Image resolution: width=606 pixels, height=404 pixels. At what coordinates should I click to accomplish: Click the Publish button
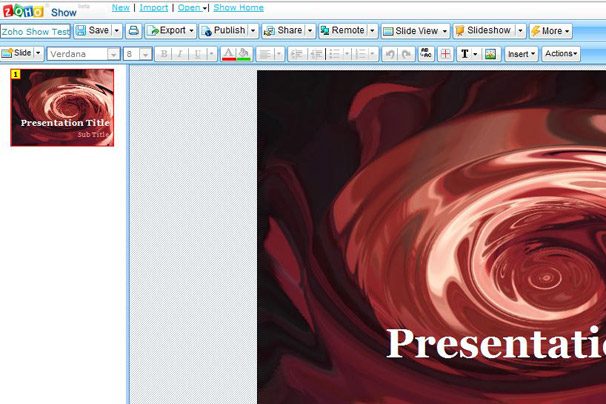pyautogui.click(x=224, y=31)
